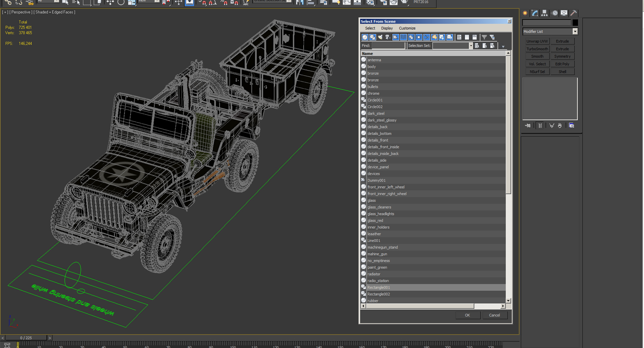Click the Shell modifier button
The width and height of the screenshot is (644, 348).
pyautogui.click(x=562, y=72)
